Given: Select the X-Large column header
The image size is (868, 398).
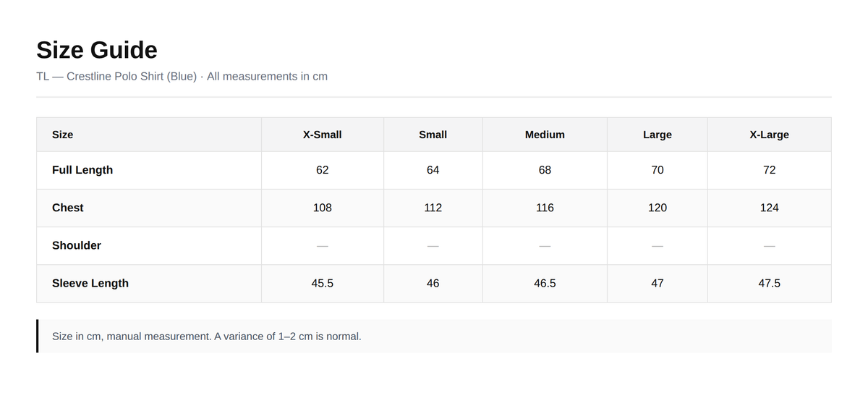Looking at the screenshot, I should tap(770, 135).
